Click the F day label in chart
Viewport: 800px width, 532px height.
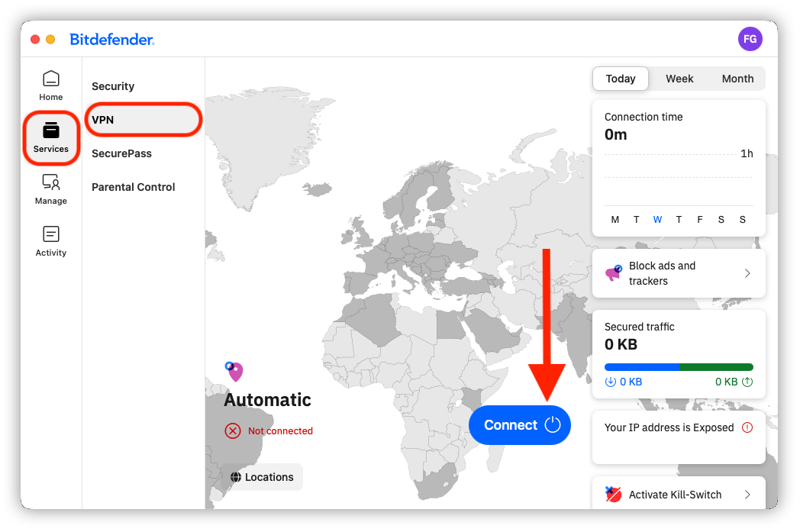pyautogui.click(x=699, y=219)
